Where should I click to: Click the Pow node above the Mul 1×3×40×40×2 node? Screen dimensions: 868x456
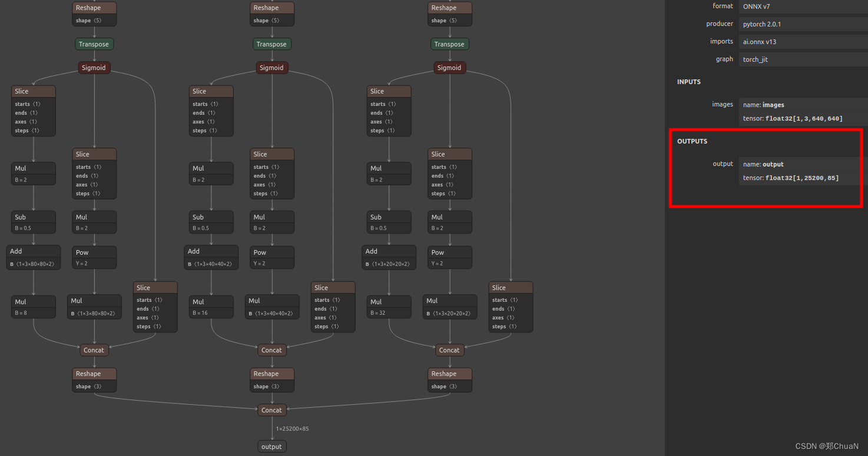(272, 258)
